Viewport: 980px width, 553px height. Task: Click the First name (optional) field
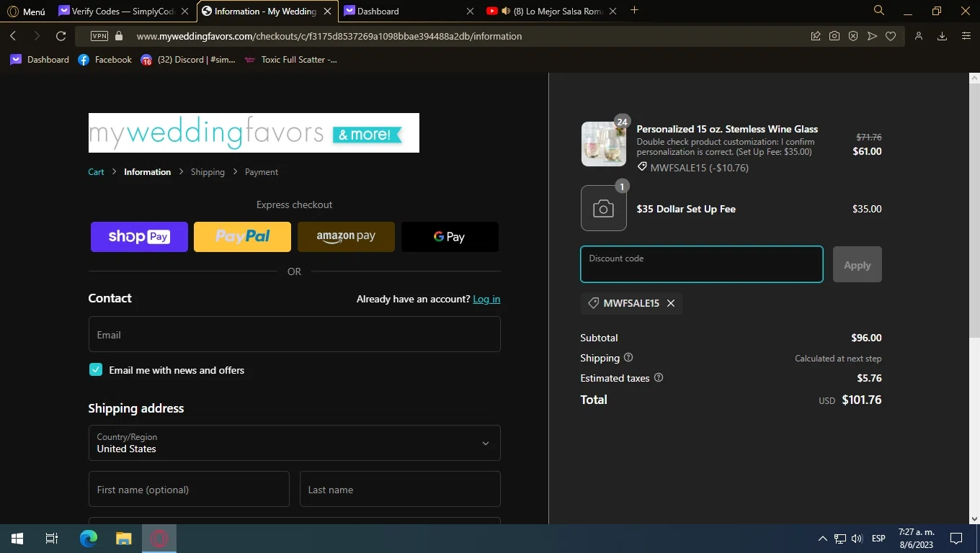coord(189,489)
